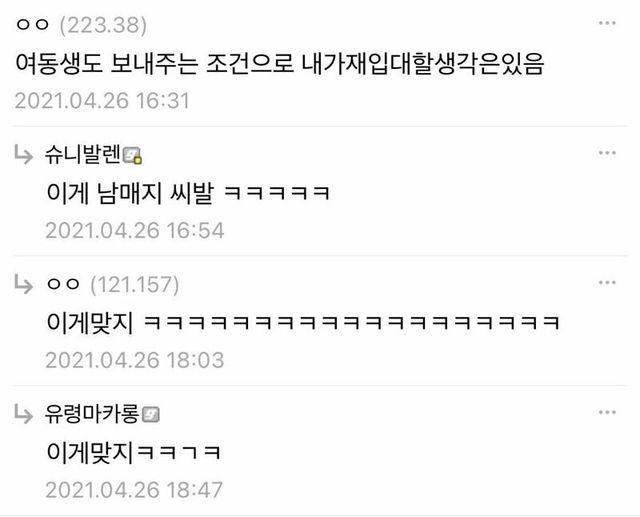Image resolution: width=640 pixels, height=517 pixels.
Task: Open more options on the ㅇㅇ (121.157) reply
Action: tap(607, 282)
